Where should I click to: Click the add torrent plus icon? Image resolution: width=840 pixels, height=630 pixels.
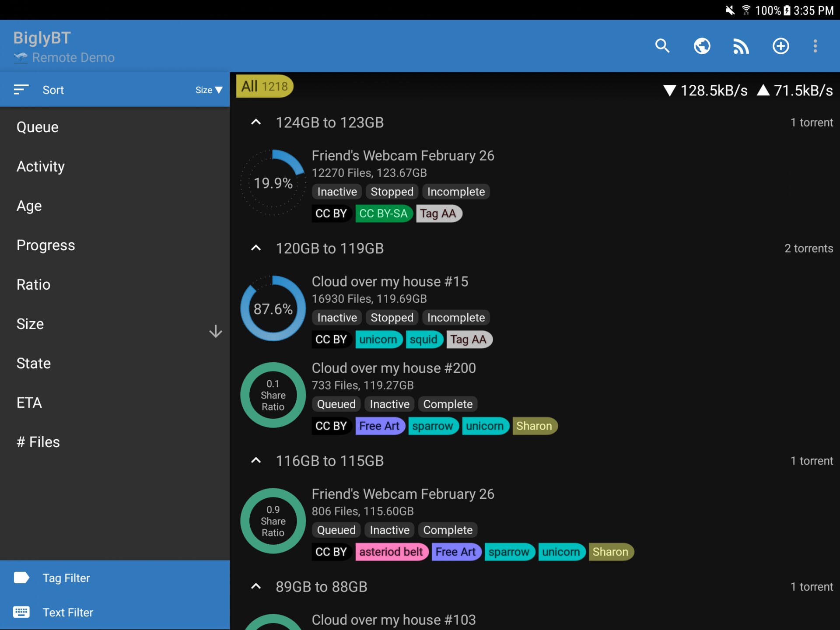pyautogui.click(x=780, y=46)
